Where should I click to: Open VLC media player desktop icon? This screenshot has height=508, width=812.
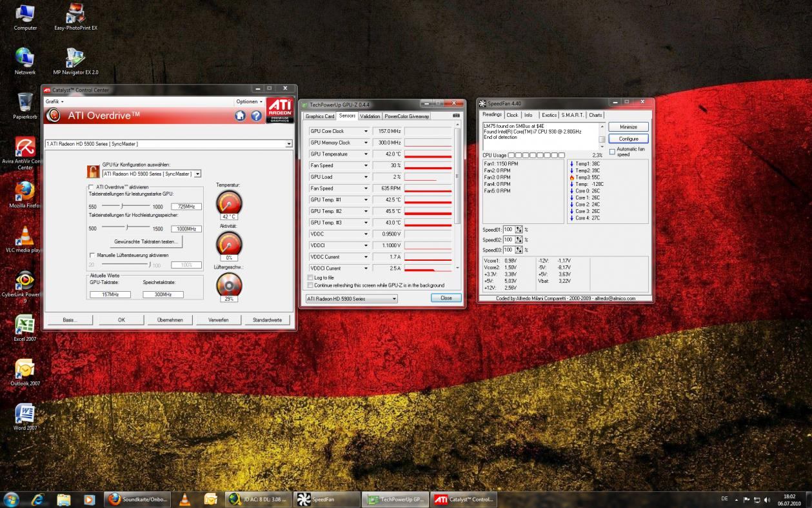tap(25, 239)
